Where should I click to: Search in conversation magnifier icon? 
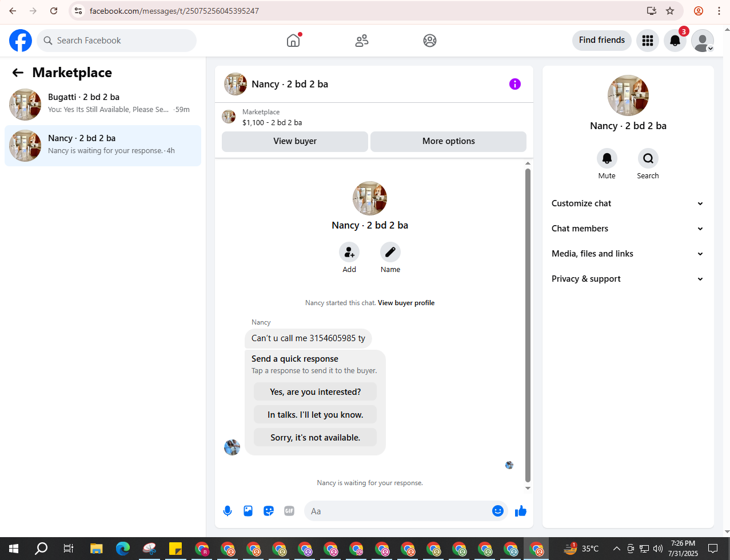(x=648, y=158)
